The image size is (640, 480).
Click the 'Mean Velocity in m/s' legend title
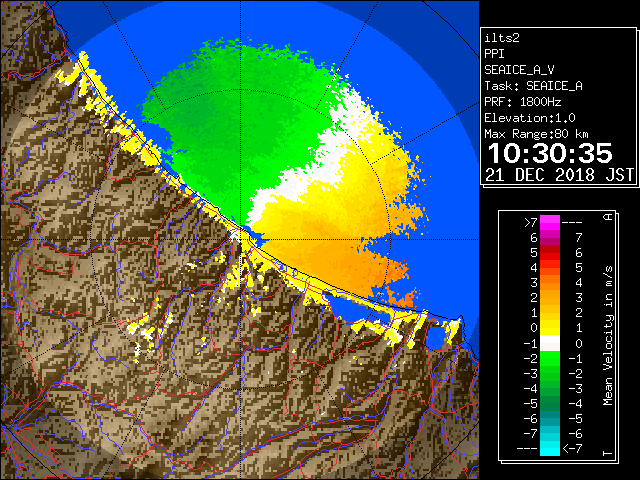pos(608,336)
